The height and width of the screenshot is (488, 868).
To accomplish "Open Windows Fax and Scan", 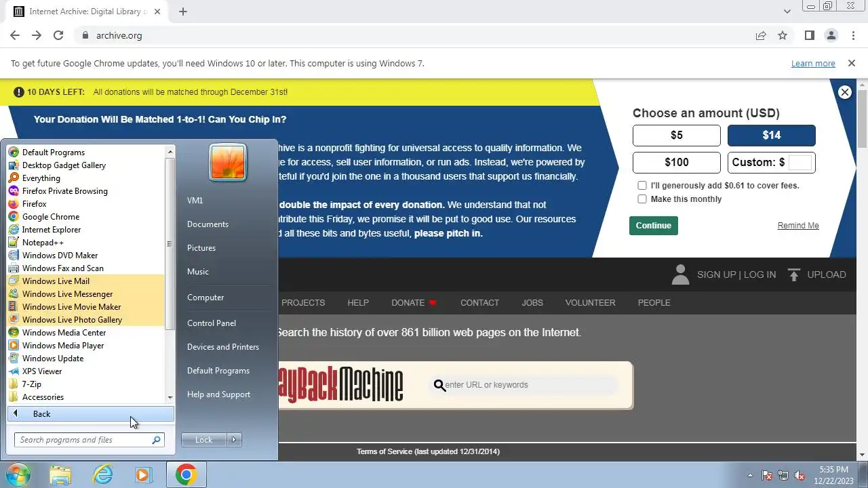I will [x=62, y=268].
